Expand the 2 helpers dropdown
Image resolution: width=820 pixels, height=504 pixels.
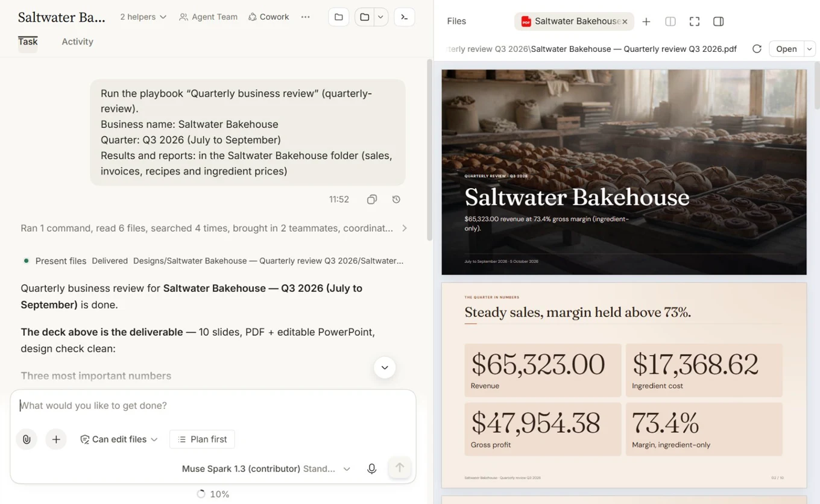tap(143, 17)
